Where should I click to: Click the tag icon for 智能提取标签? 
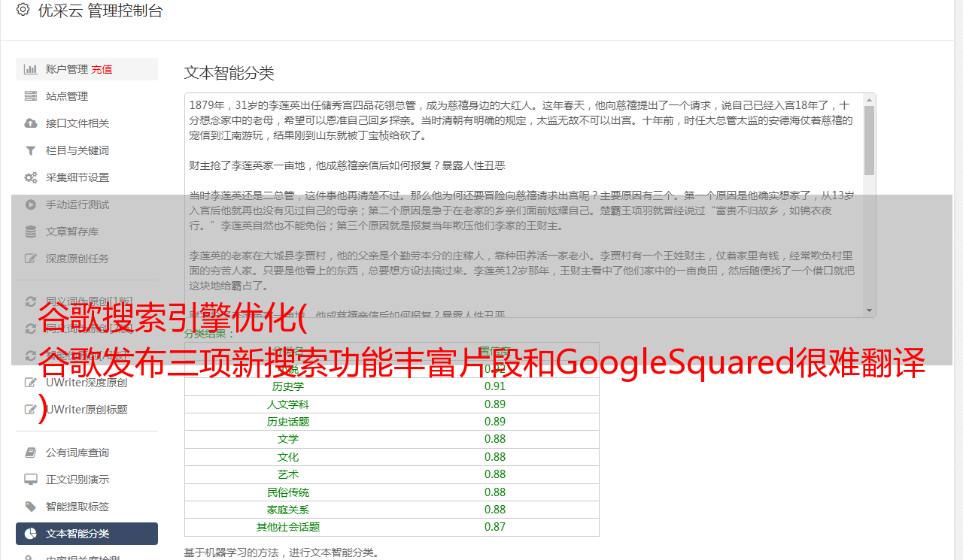point(31,507)
